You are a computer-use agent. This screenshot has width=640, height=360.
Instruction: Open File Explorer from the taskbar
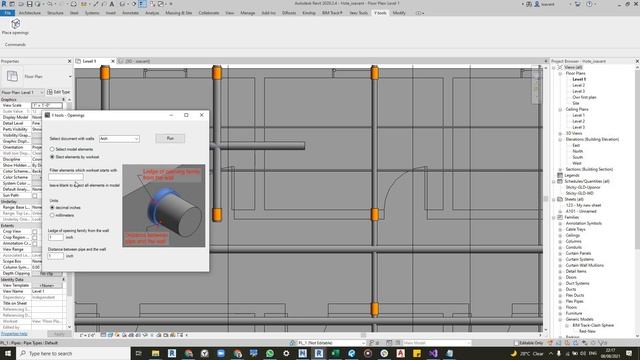pos(156,353)
